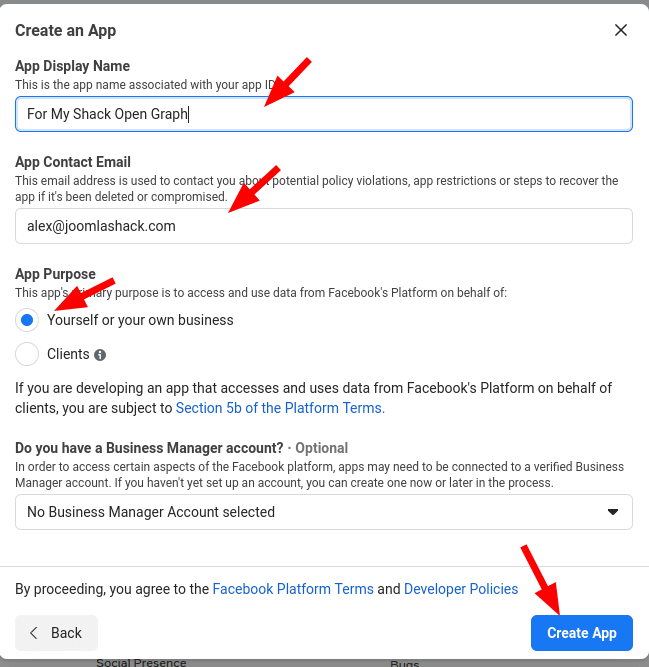
Task: Click 'Bugs' text behind the dialog
Action: (404, 664)
